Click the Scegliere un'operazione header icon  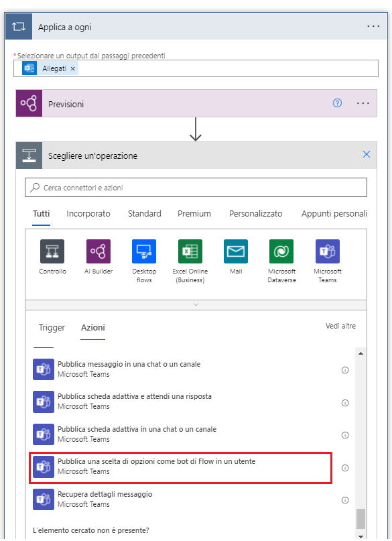pos(29,156)
